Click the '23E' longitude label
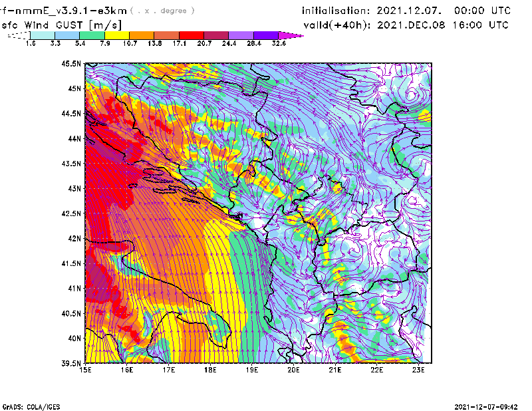The width and height of the screenshot is (532, 411). [x=418, y=370]
